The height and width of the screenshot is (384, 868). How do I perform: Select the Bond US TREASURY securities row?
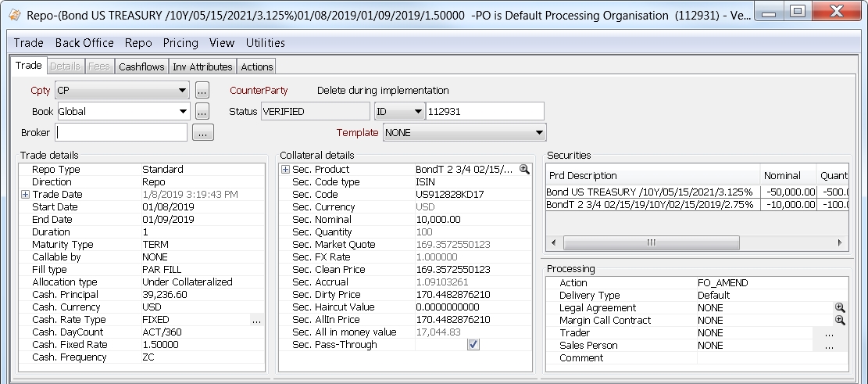(697, 192)
